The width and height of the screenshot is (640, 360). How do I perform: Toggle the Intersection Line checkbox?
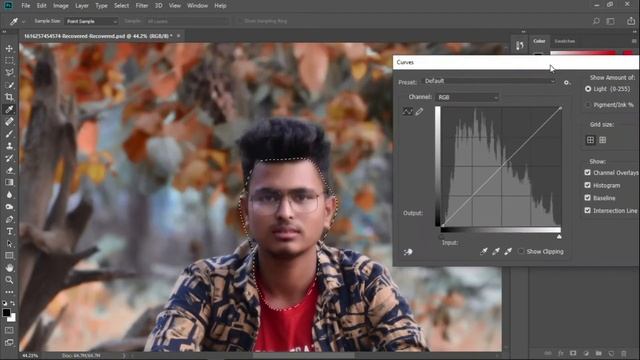(588, 211)
